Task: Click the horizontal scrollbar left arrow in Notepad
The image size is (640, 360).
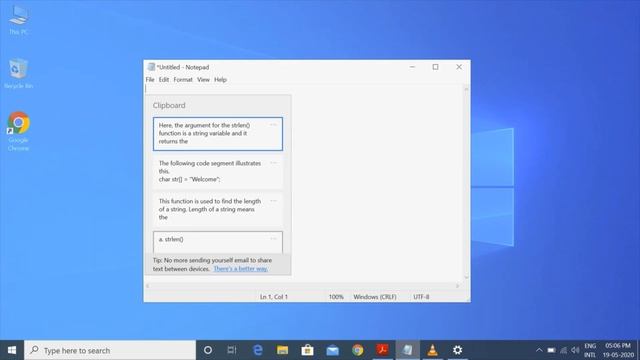Action: (148, 286)
